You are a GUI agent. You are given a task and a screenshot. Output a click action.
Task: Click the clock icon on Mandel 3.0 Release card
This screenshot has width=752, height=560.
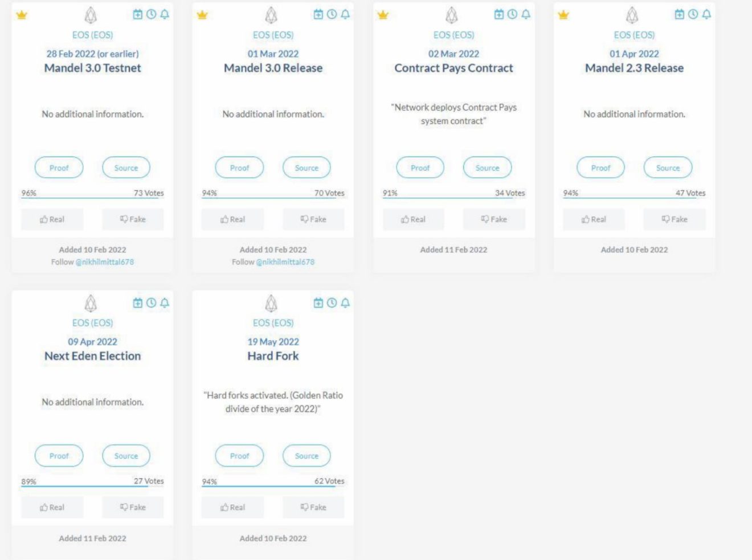[x=332, y=14]
